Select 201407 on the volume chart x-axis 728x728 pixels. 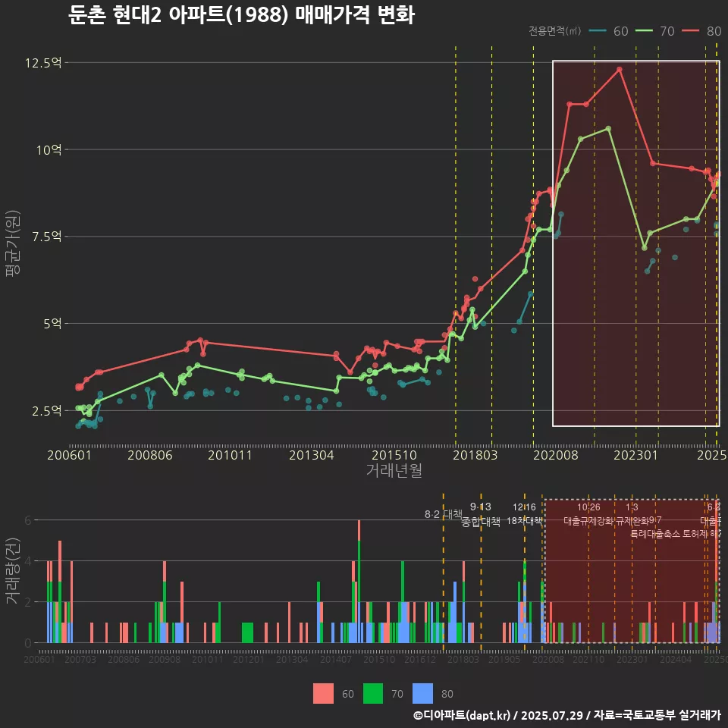[336, 659]
